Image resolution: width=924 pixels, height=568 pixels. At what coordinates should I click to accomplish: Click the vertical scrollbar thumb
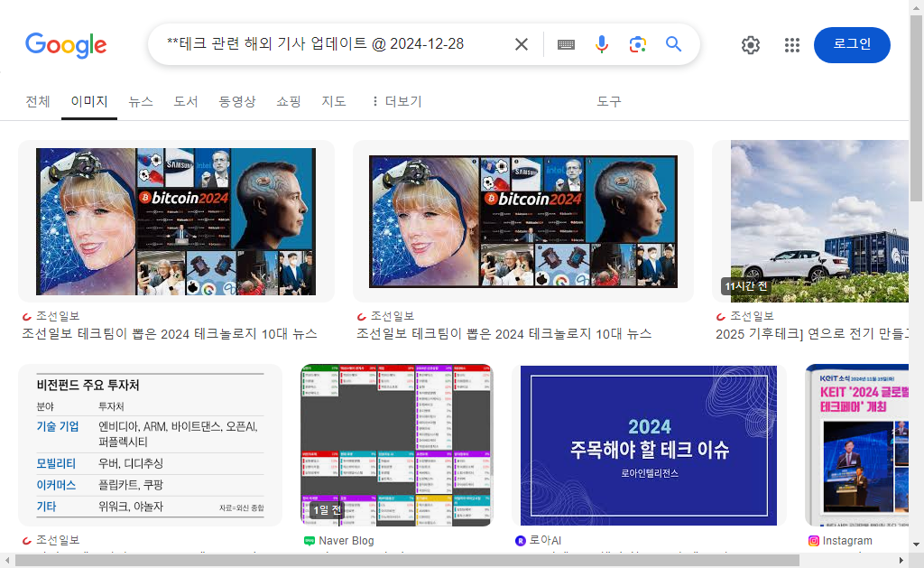click(x=917, y=108)
